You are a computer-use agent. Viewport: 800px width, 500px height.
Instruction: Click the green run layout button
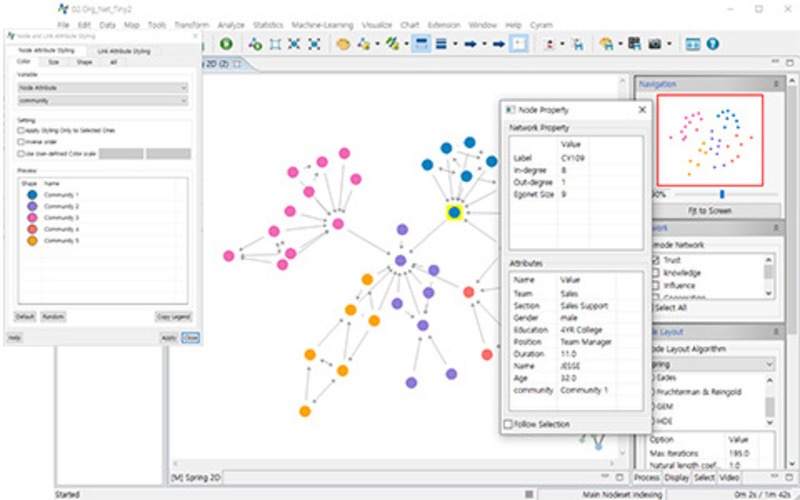[226, 44]
